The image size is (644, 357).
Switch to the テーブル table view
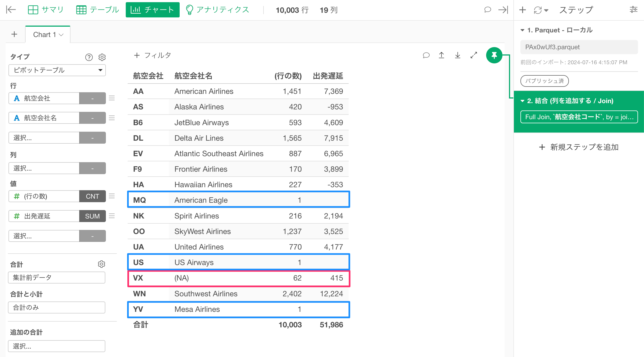tap(97, 10)
